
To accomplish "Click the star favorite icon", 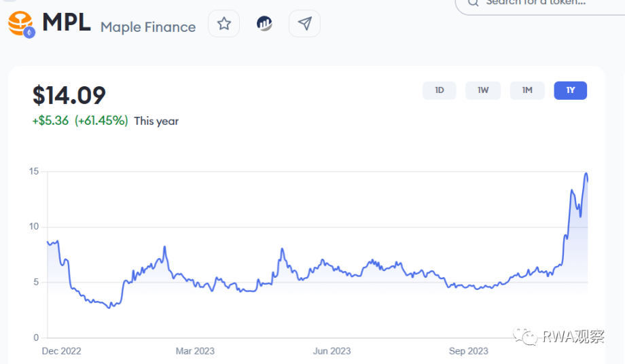I will pyautogui.click(x=224, y=24).
